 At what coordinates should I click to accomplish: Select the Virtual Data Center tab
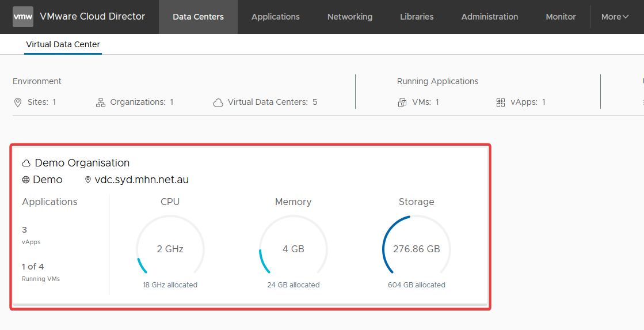coord(63,44)
